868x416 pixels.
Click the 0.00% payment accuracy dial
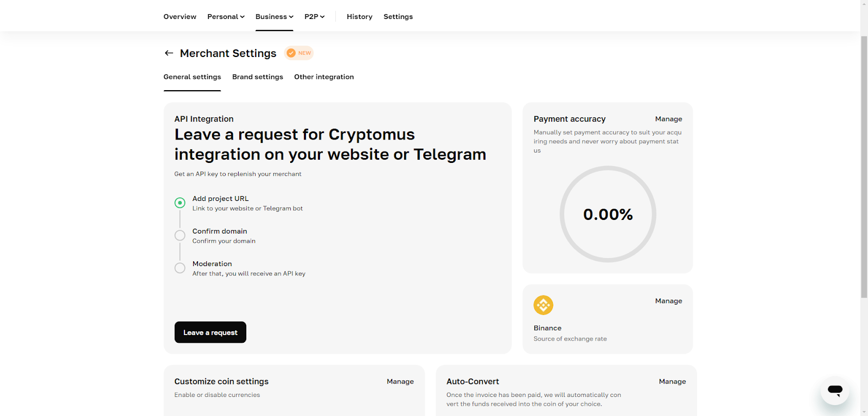tap(608, 214)
